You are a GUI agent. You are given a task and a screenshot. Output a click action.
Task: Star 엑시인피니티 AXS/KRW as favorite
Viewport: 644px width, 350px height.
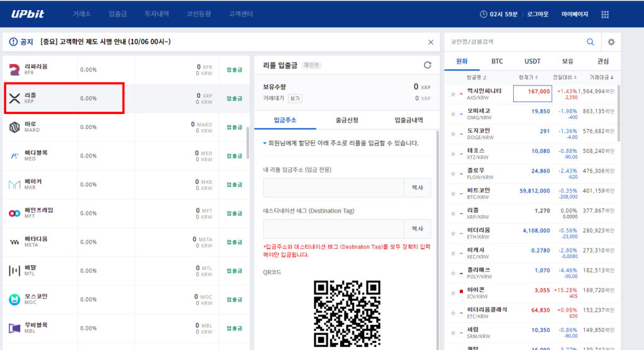[x=453, y=94]
